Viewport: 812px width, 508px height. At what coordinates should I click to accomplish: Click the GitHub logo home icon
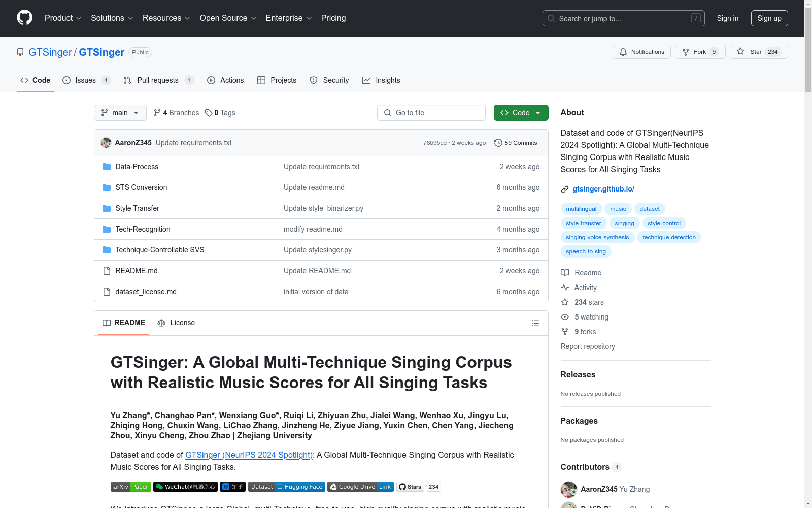pyautogui.click(x=24, y=18)
